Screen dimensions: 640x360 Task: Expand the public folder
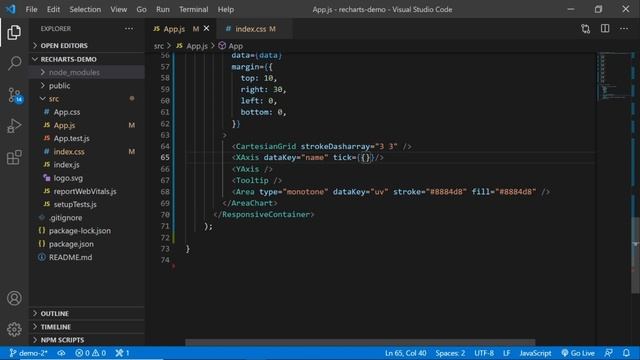point(87,86)
